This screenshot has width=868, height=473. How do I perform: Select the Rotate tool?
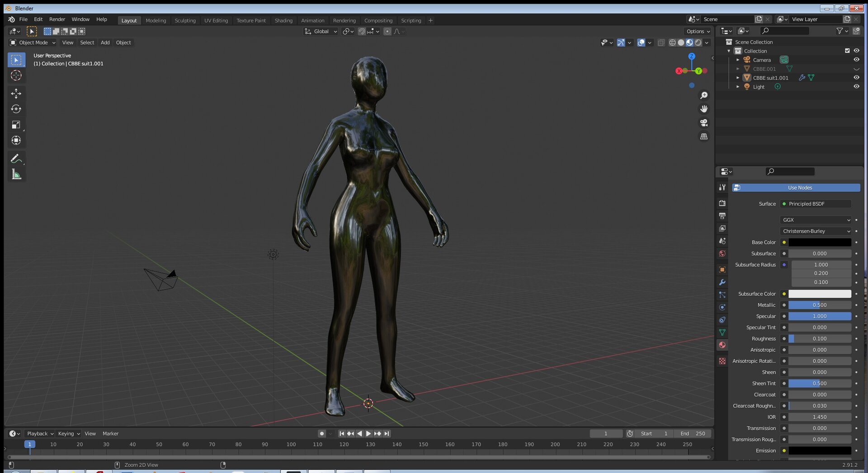pos(16,109)
